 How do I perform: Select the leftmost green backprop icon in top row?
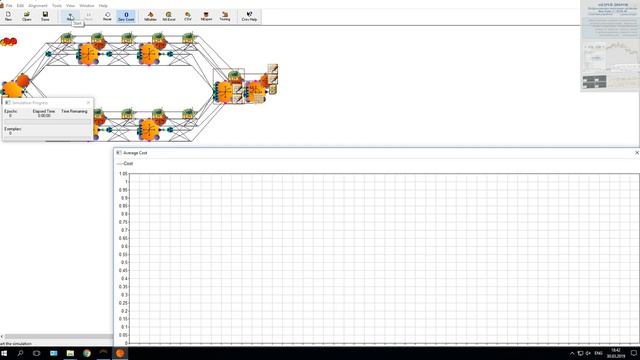point(67,38)
